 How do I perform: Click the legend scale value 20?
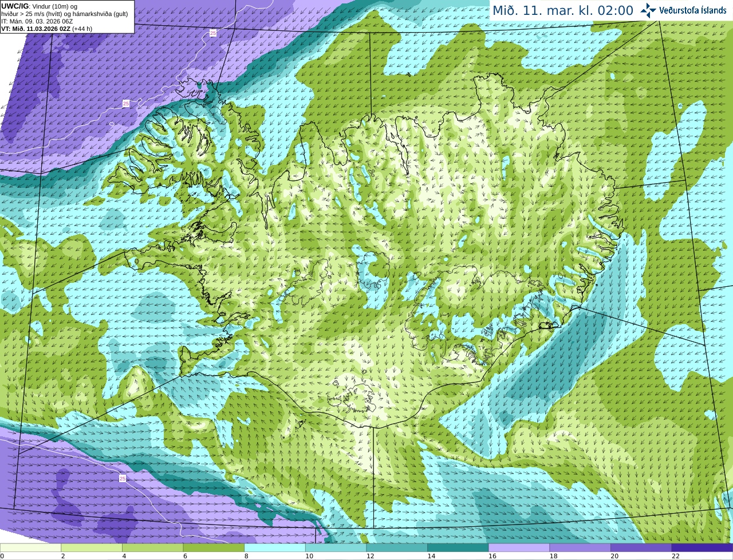coord(614,556)
